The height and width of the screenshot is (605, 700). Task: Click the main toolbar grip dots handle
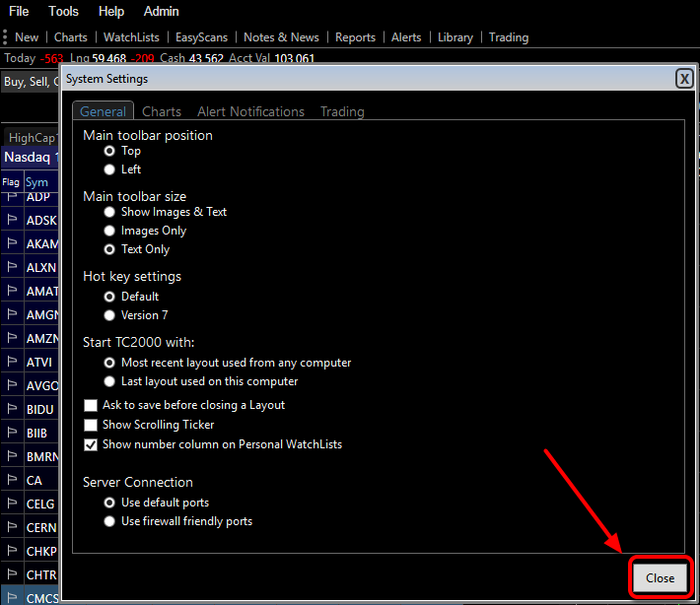[x=5, y=37]
